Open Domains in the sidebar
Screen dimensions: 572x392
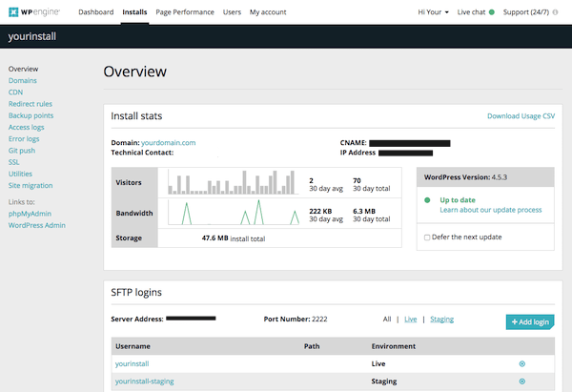pyautogui.click(x=23, y=81)
